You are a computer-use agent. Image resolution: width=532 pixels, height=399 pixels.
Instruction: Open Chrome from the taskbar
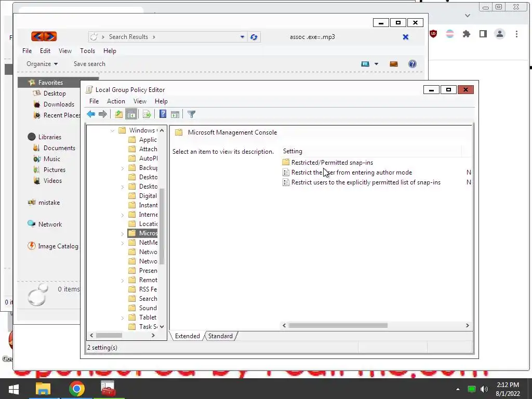click(77, 389)
